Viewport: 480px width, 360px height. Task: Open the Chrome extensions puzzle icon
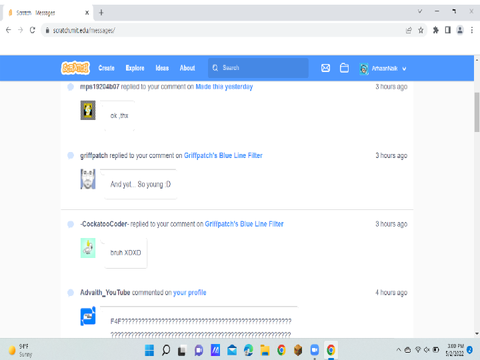[435, 30]
